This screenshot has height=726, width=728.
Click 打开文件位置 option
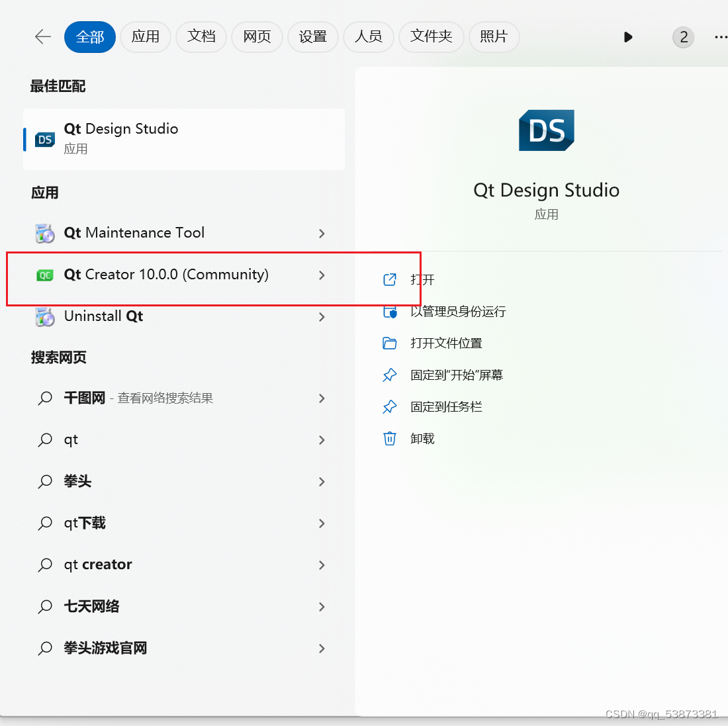pos(446,343)
